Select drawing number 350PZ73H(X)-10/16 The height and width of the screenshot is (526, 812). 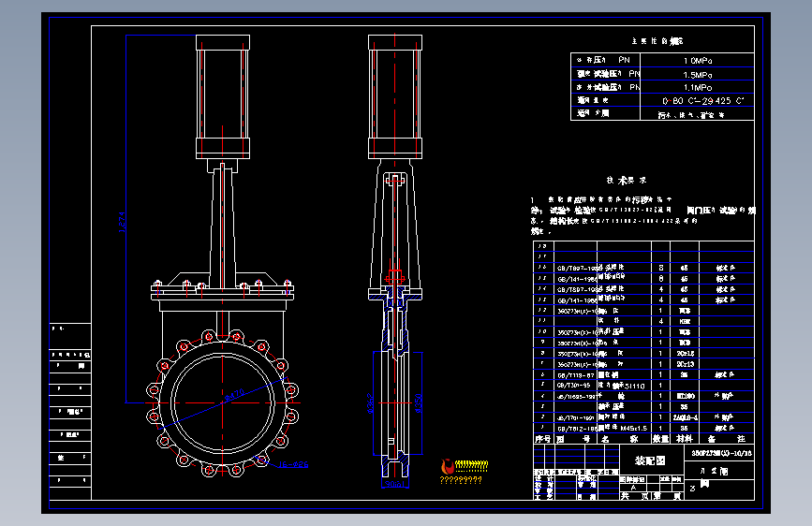pos(721,453)
